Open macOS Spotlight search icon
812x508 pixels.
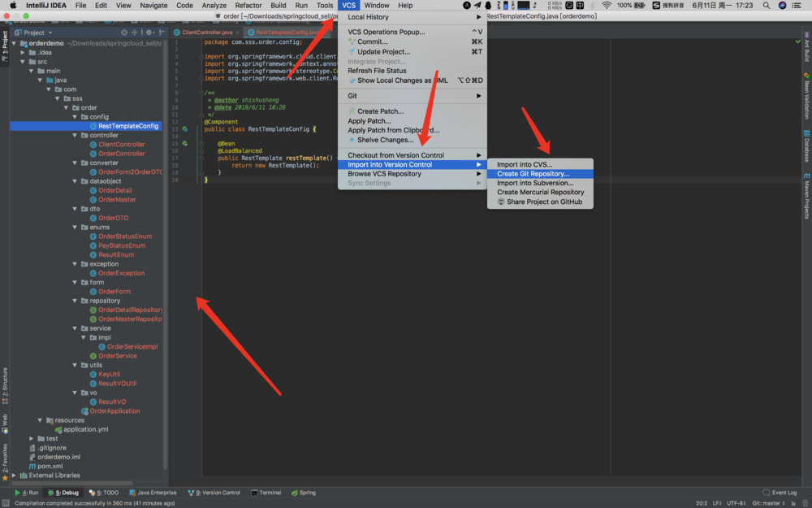(766, 5)
